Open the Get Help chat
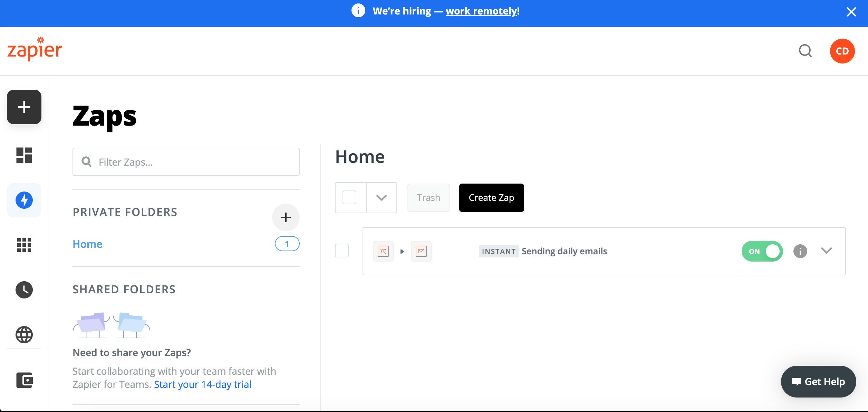 click(818, 382)
